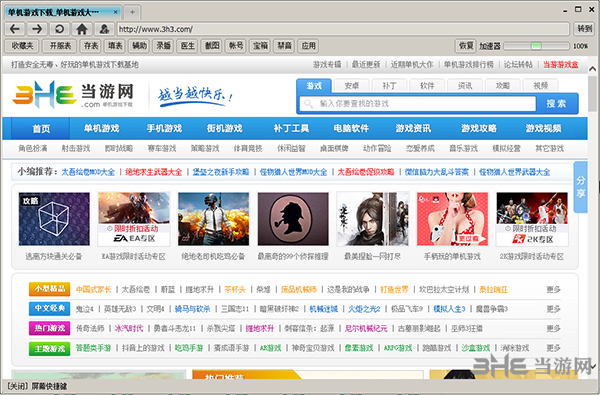Click the 加速器 speed slider handle
The width and height of the screenshot is (600, 395).
pos(536,46)
